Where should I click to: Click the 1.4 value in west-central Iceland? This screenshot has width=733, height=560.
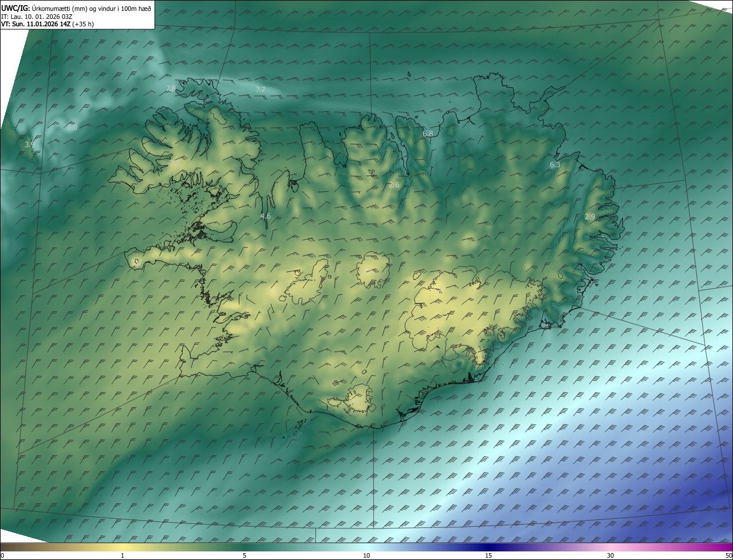273,293
